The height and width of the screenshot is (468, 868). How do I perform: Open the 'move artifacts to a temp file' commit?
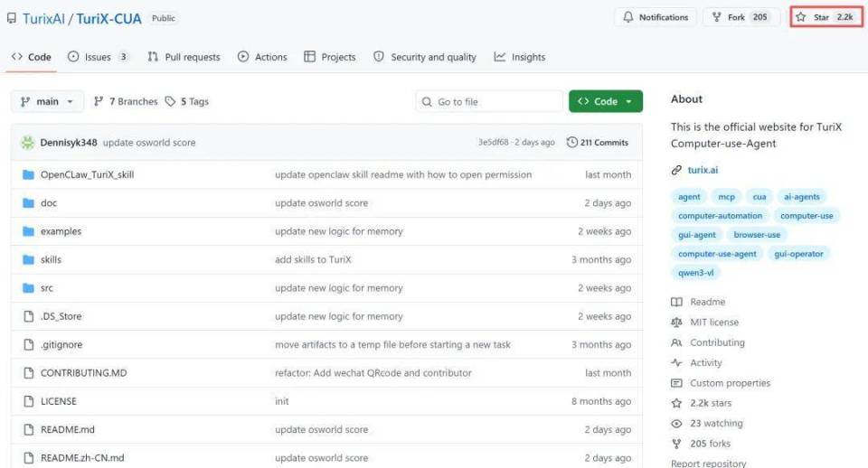click(x=392, y=344)
